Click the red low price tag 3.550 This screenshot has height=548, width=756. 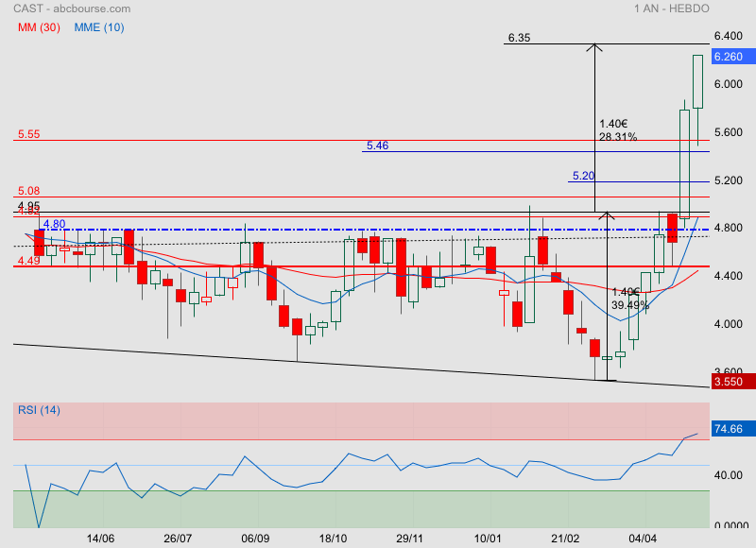pyautogui.click(x=733, y=382)
